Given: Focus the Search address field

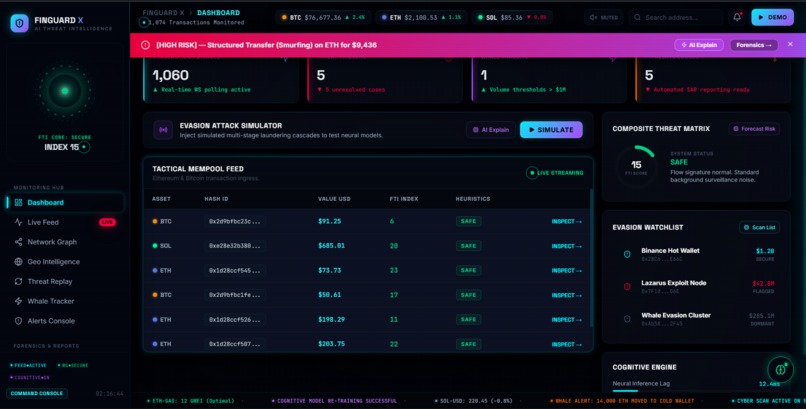Looking at the screenshot, I should 675,17.
